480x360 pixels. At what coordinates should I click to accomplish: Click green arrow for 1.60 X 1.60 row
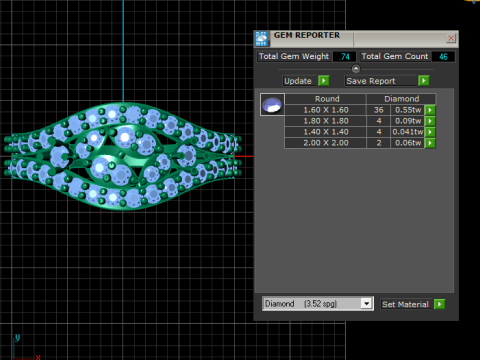pos(430,110)
